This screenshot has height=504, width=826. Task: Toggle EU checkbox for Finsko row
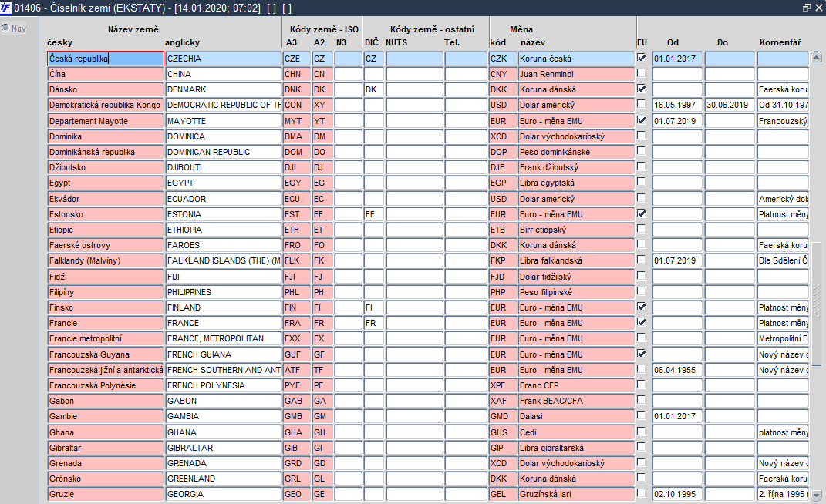[641, 307]
